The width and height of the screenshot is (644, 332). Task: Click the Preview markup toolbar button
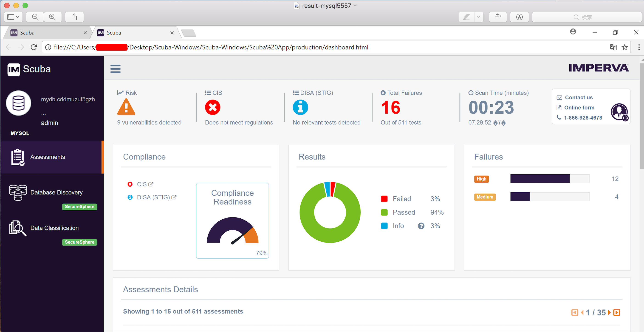click(519, 17)
